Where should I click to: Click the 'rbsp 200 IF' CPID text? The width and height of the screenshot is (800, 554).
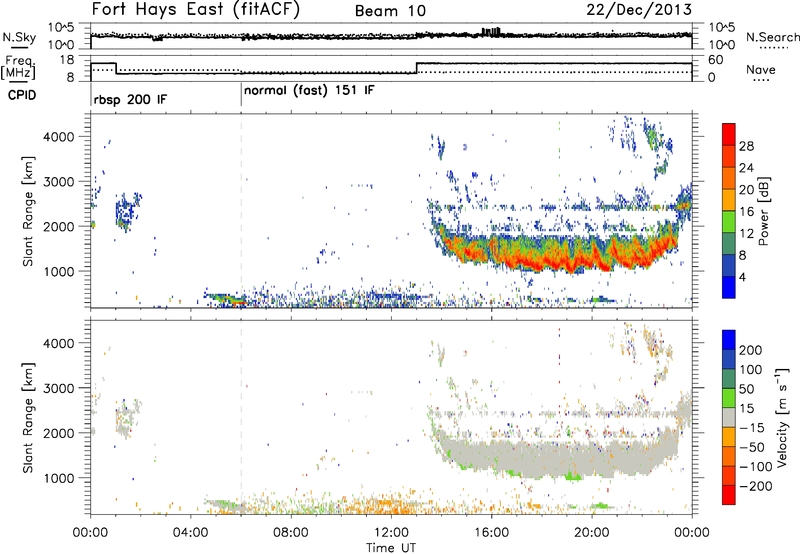(130, 99)
